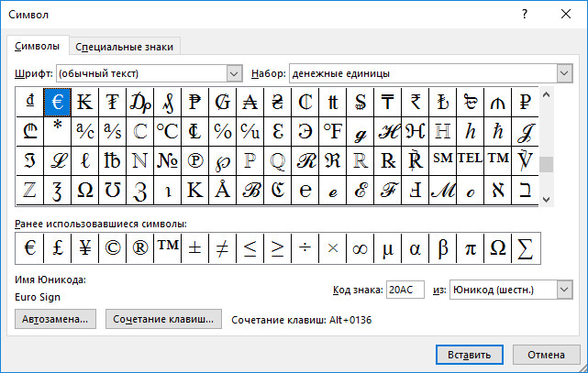Select beta from recent symbols
588x373 pixels.
pos(442,248)
